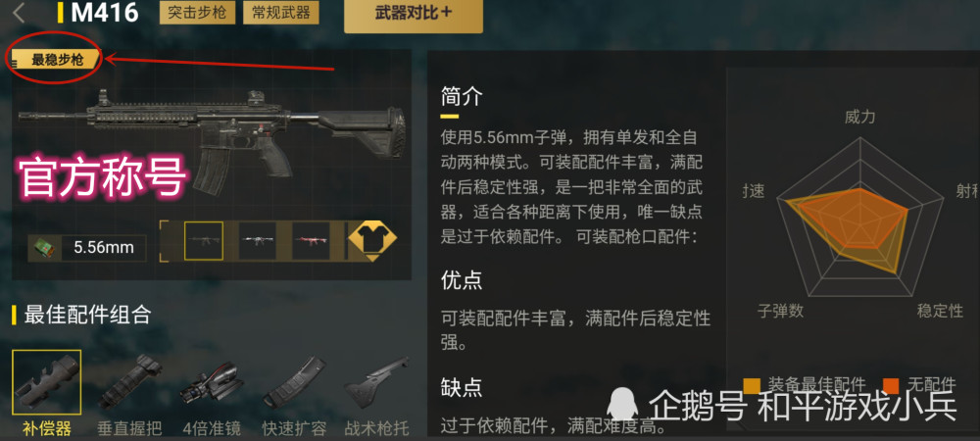Go back with the left arrow
This screenshot has height=441, width=980.
(20, 13)
